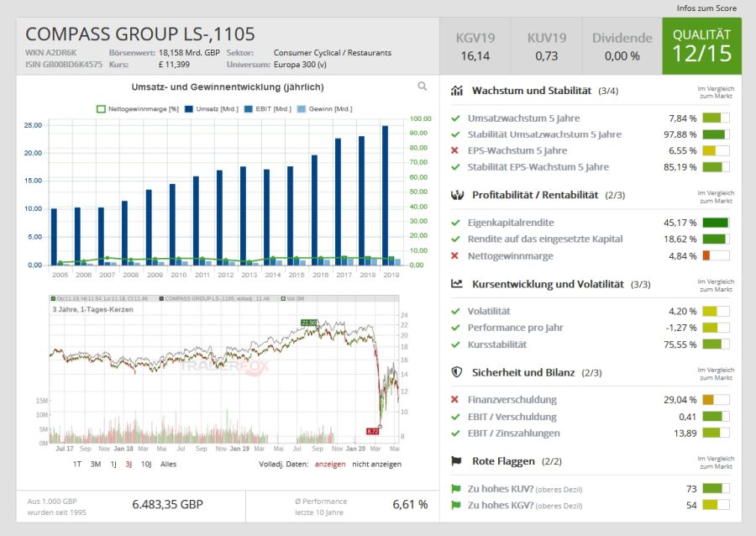The image size is (756, 536).
Task: Switch price chart to 1J range
Action: tap(113, 465)
